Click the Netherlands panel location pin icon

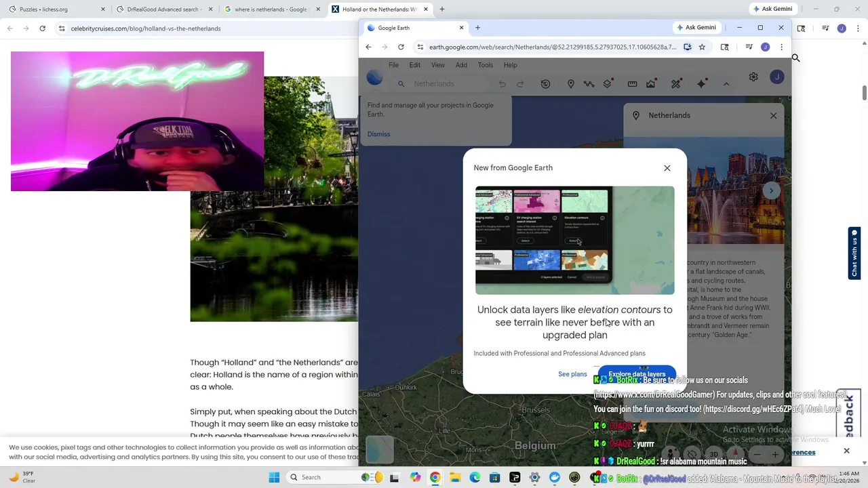(636, 115)
